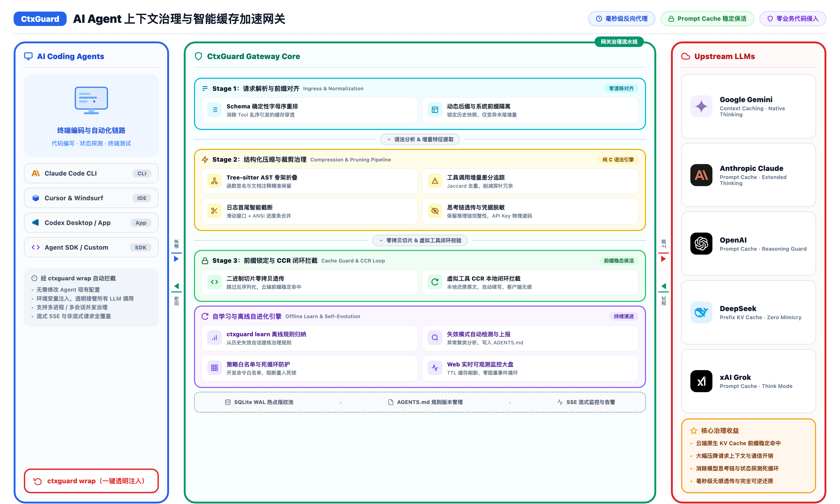This screenshot has width=840, height=504.
Task: Click the lightning icon beside Stage 2 title
Action: [205, 160]
